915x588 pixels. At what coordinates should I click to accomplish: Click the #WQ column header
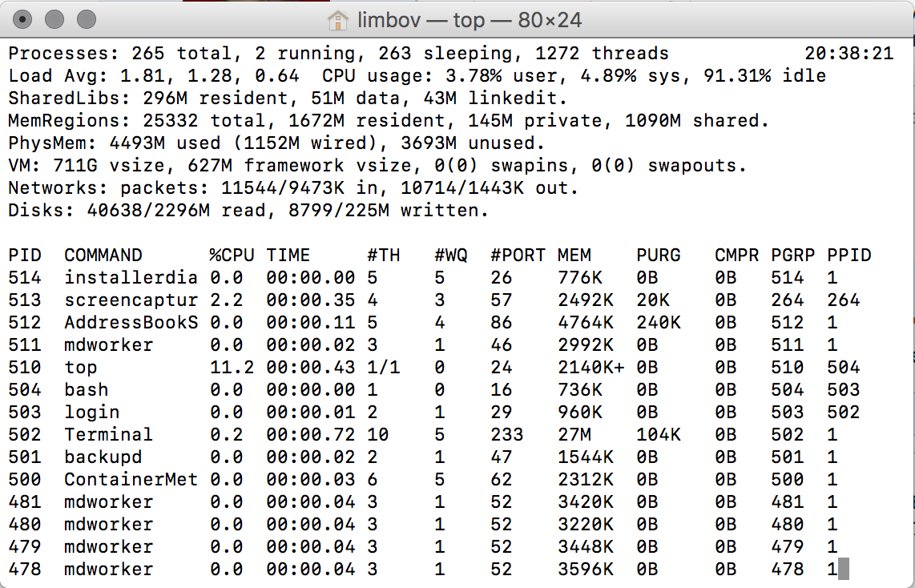pyautogui.click(x=451, y=256)
